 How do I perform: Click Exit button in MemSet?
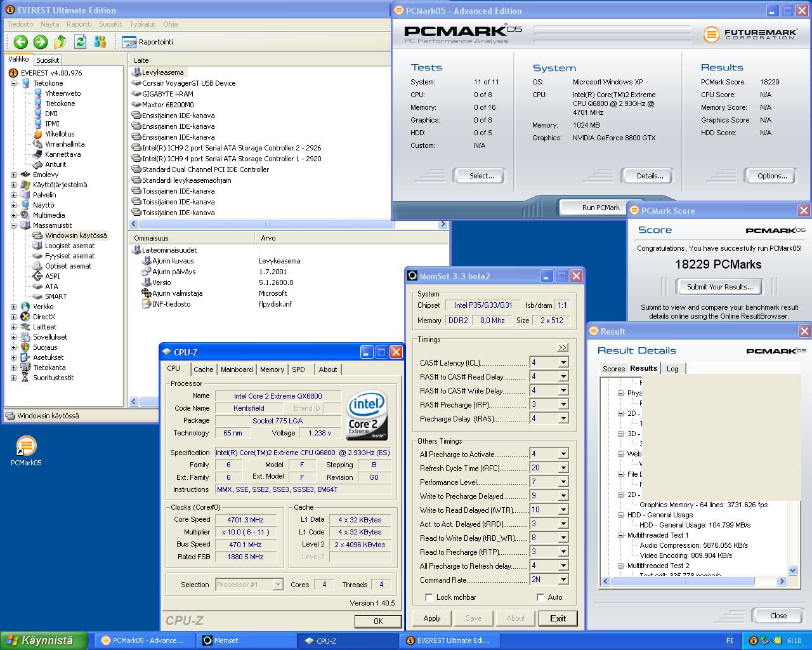[x=558, y=618]
